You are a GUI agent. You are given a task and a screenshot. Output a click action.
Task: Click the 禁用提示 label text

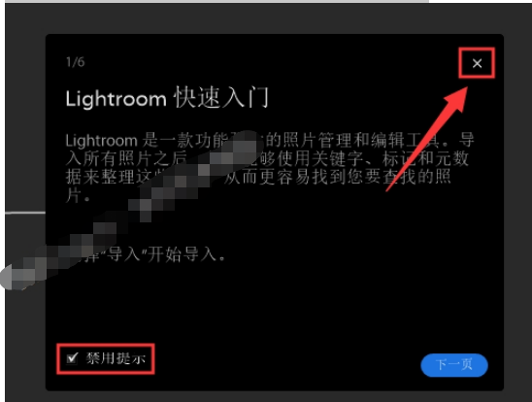coord(116,358)
